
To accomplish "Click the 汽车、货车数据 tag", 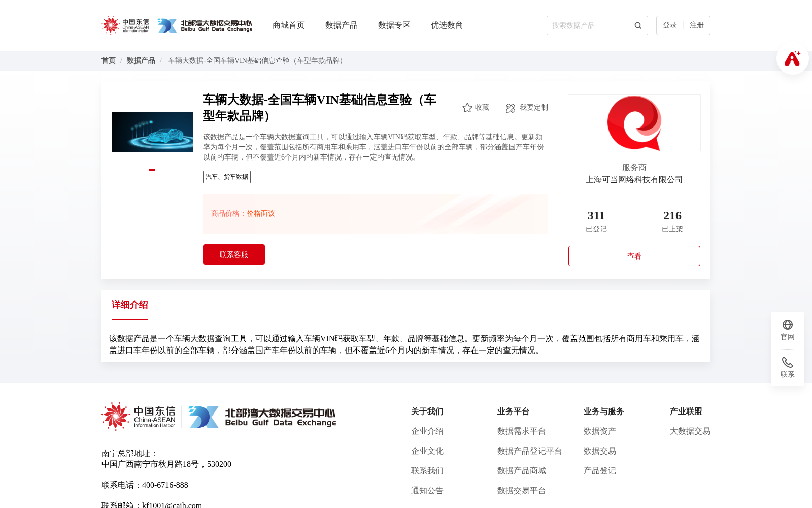I will [227, 177].
